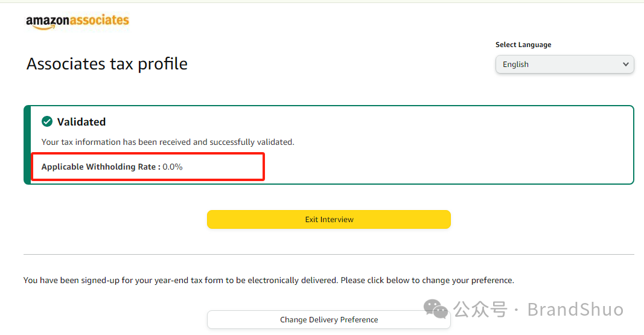Click the Select Language label
Screen dimensions: 644x335
tap(523, 45)
